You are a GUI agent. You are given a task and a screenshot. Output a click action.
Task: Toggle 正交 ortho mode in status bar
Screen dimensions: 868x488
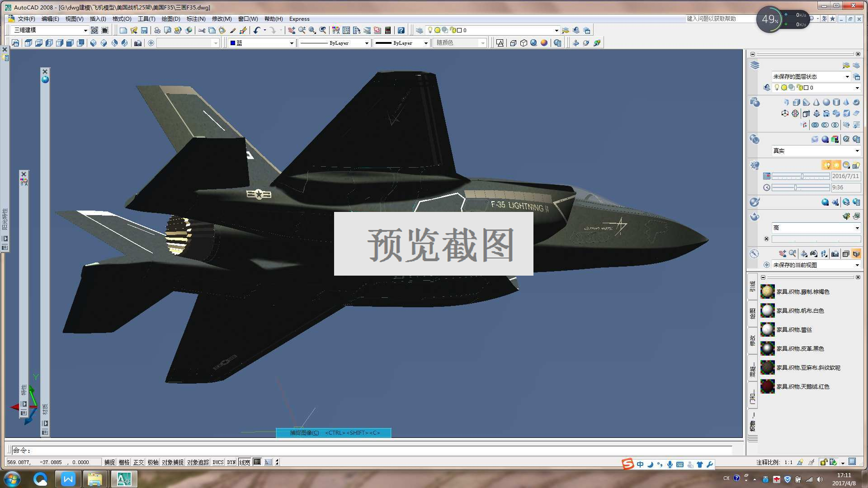pyautogui.click(x=139, y=462)
